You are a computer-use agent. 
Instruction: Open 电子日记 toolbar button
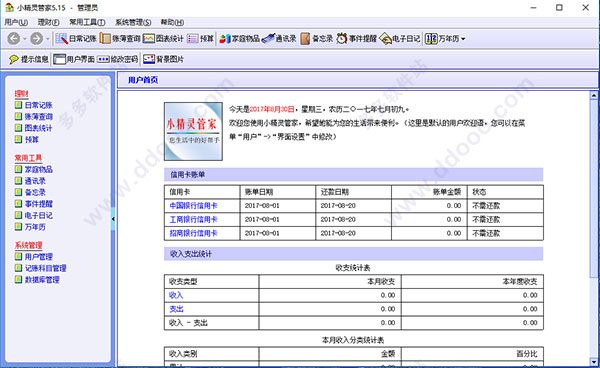400,38
